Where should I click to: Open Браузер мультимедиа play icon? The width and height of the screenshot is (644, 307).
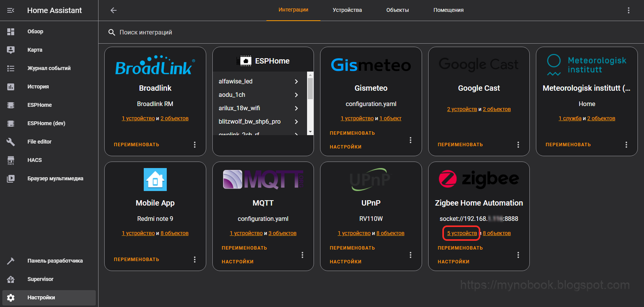point(11,178)
